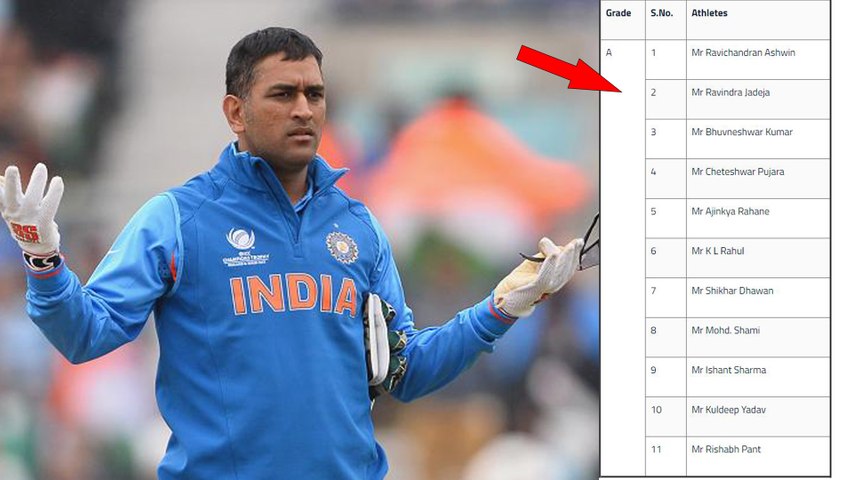This screenshot has height=480, width=853.
Task: Click the BCCI crest on jersey
Action: [342, 248]
